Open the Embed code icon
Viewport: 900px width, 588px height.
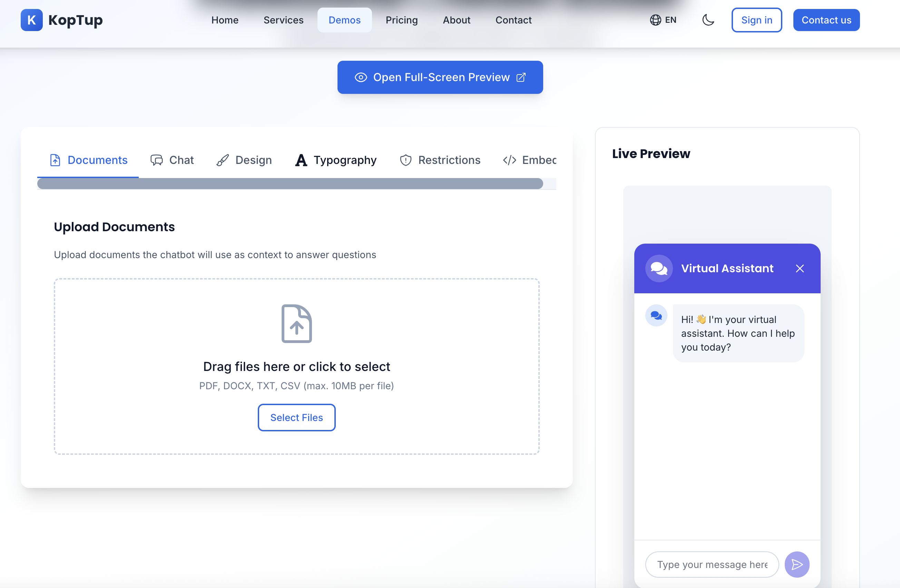509,160
